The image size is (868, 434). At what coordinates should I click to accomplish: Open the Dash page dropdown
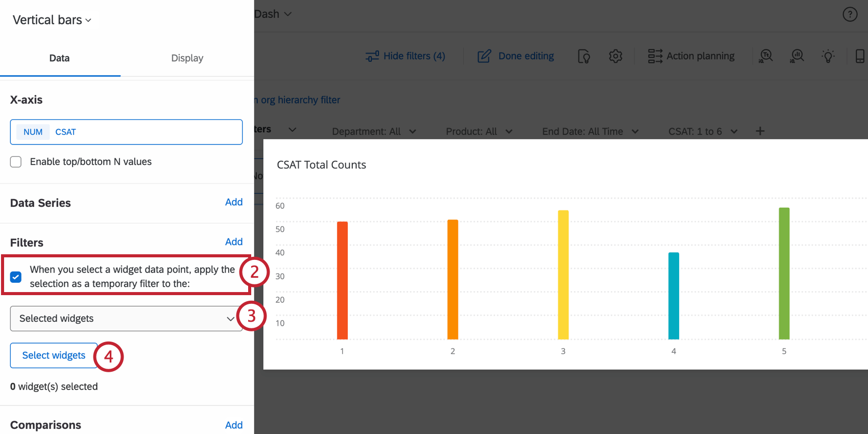click(273, 14)
